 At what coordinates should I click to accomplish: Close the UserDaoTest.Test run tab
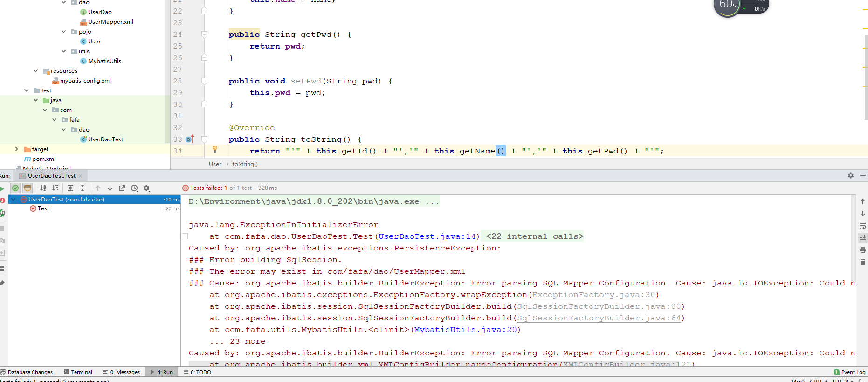pos(81,176)
